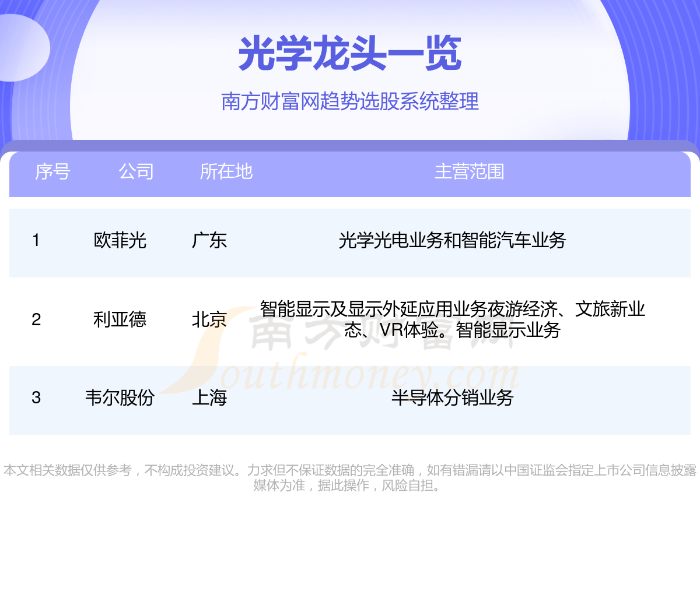Select the company name 韦尔股份
700x612 pixels.
point(120,398)
